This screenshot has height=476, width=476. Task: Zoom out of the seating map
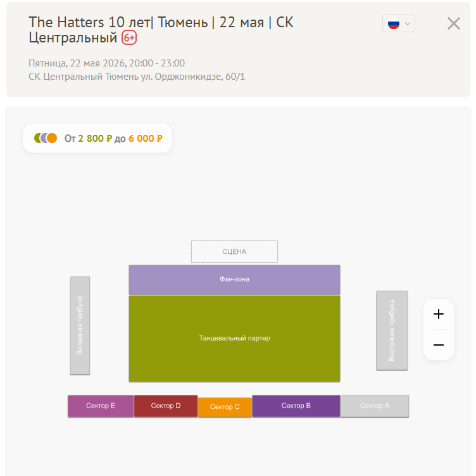point(439,345)
